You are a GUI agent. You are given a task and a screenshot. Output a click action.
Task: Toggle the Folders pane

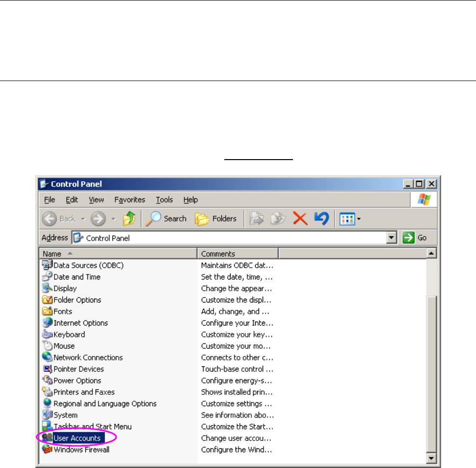pyautogui.click(x=215, y=219)
